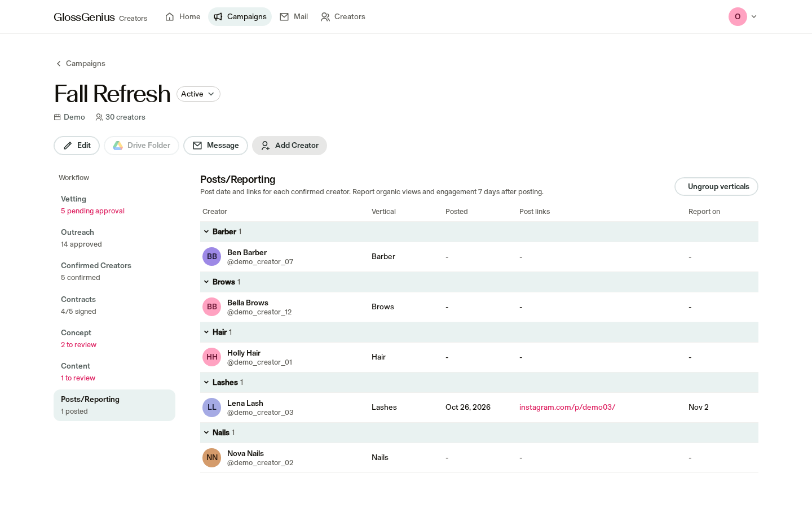Click Lena Lash's LL avatar
This screenshot has width=812, height=508.
pos(211,408)
